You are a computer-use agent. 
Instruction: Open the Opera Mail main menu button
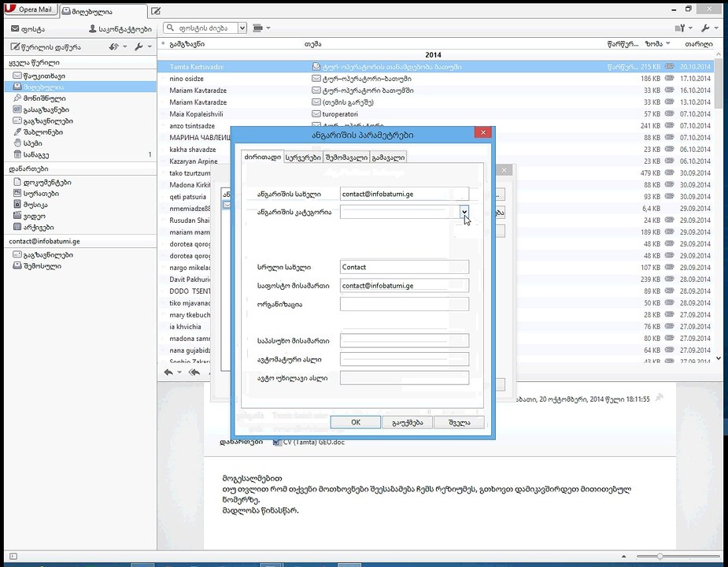[30, 9]
